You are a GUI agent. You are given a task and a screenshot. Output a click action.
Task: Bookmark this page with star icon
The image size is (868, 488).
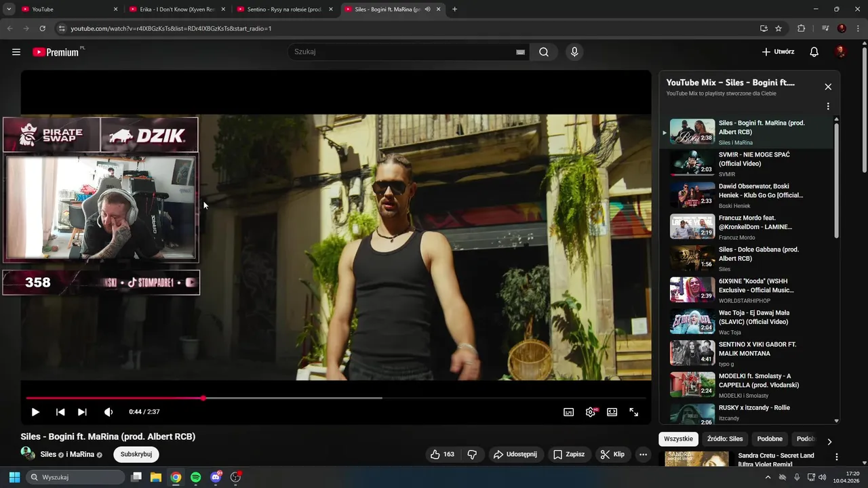778,28
